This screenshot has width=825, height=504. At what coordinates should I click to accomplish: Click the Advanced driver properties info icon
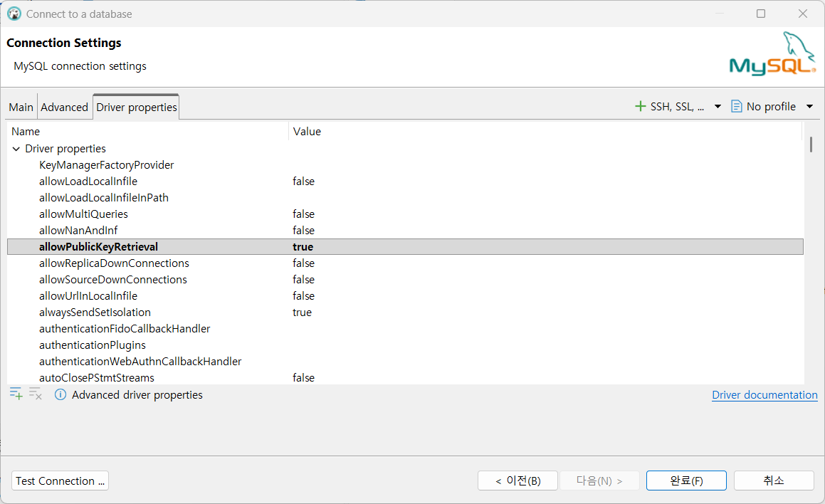click(61, 394)
